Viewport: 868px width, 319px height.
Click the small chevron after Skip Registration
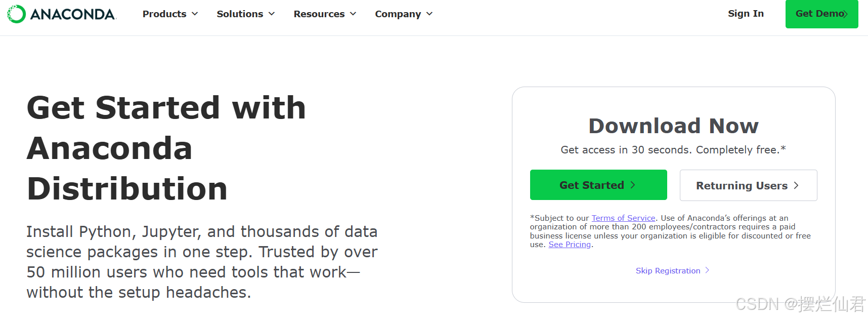[x=707, y=270]
